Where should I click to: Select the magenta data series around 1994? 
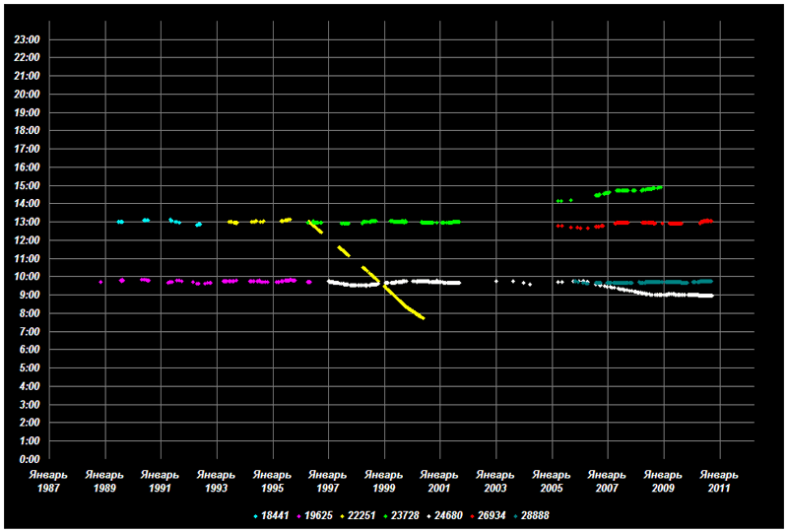246,281
